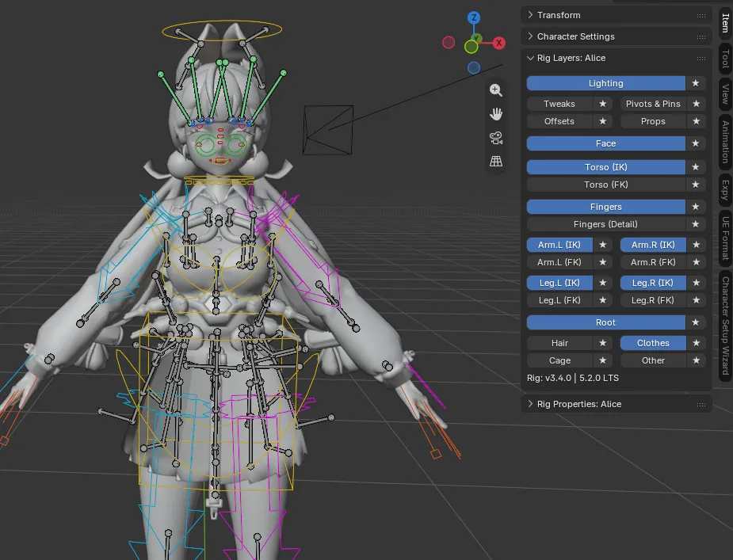The height and width of the screenshot is (560, 733).
Task: Toggle the Arm.L (IK) layer
Action: pos(559,245)
